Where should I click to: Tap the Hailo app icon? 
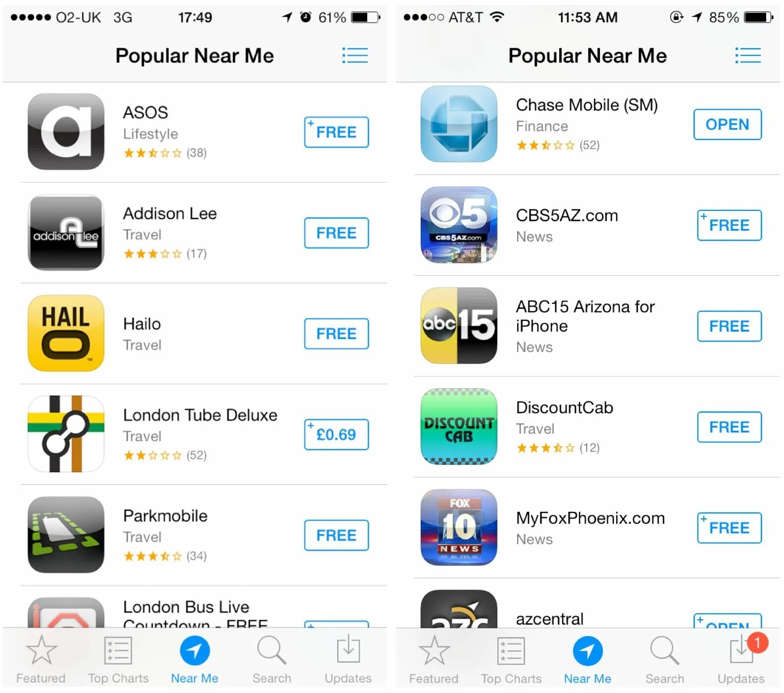[x=66, y=333]
